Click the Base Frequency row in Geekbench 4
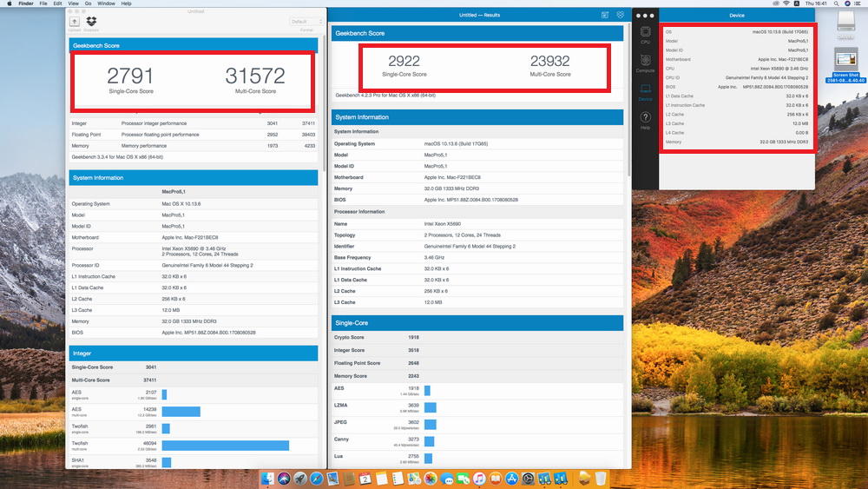 [x=477, y=257]
